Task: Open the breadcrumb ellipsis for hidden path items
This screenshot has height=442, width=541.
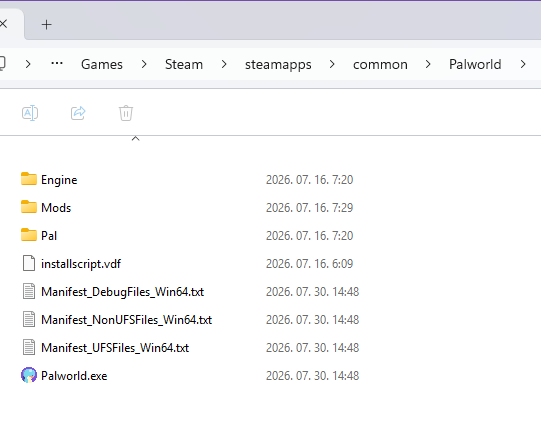Action: click(x=57, y=63)
